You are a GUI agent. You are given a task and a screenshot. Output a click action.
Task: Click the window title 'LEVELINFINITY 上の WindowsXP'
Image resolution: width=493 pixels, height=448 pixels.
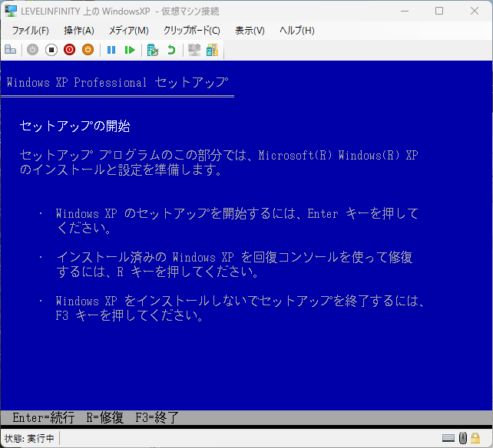click(85, 12)
